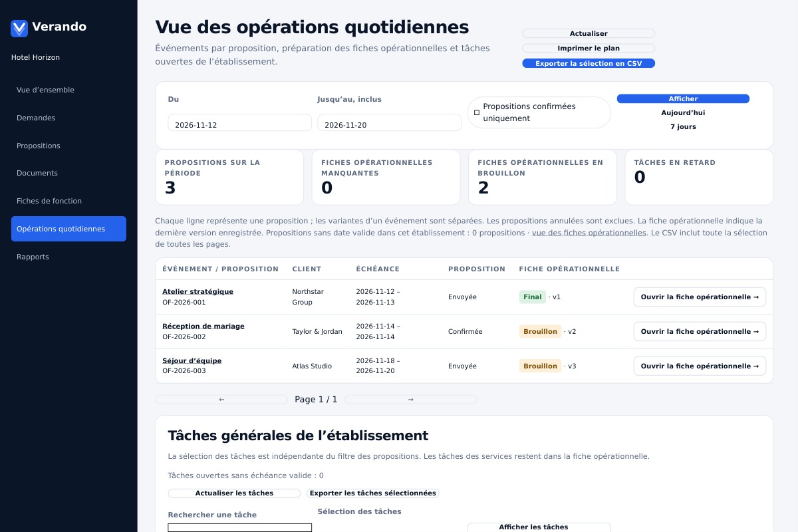Viewport: 798px width, 532px height.
Task: Set range with 7 jours button
Action: [x=683, y=127]
